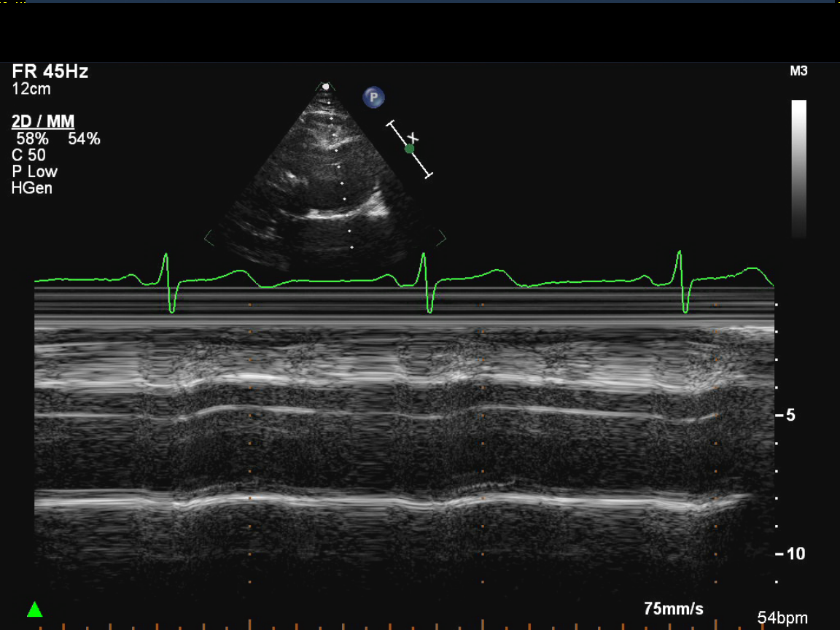The height and width of the screenshot is (630, 840).
Task: Click the left angle bracket beside the 2D sector
Action: point(209,238)
